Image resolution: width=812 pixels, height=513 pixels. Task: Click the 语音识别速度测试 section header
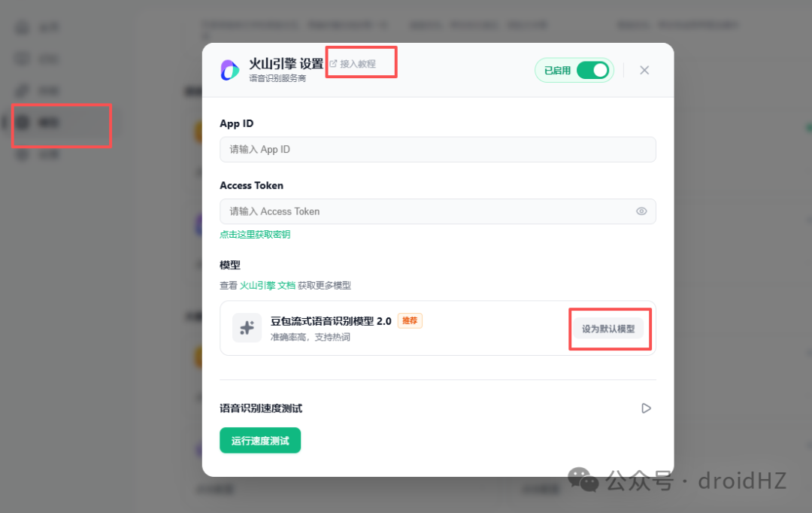coord(261,408)
